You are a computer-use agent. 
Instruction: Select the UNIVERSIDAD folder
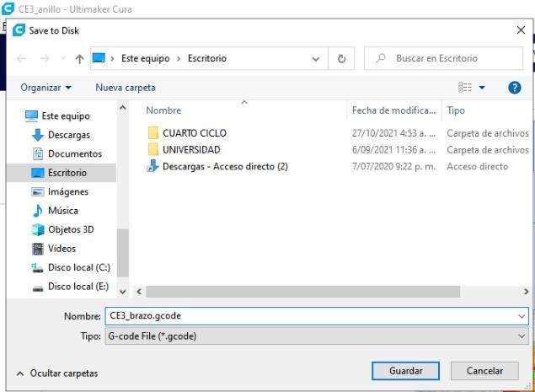[x=191, y=150]
